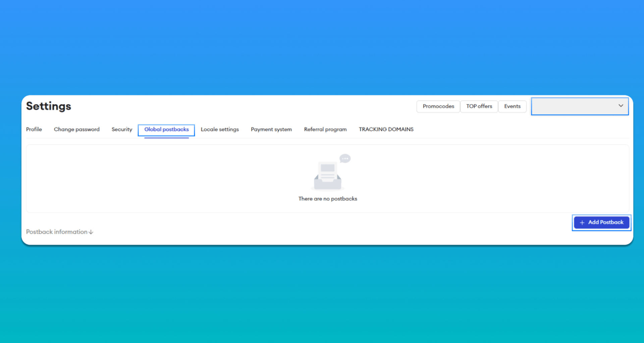Click the Events button
Viewport: 644px width, 343px height.
512,107
